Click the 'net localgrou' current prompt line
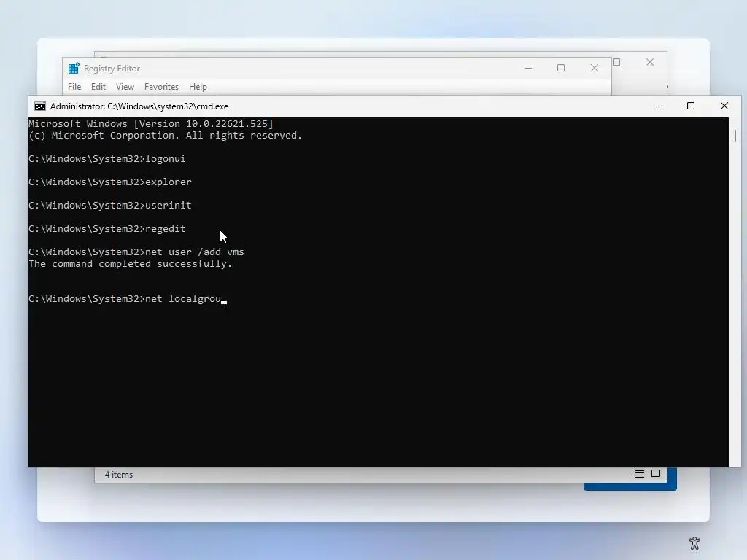 [127, 298]
